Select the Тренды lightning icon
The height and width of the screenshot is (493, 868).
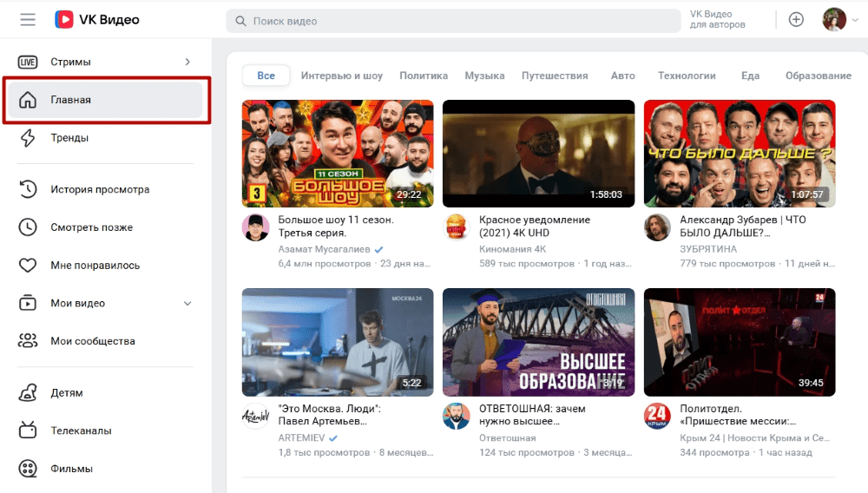tap(28, 138)
